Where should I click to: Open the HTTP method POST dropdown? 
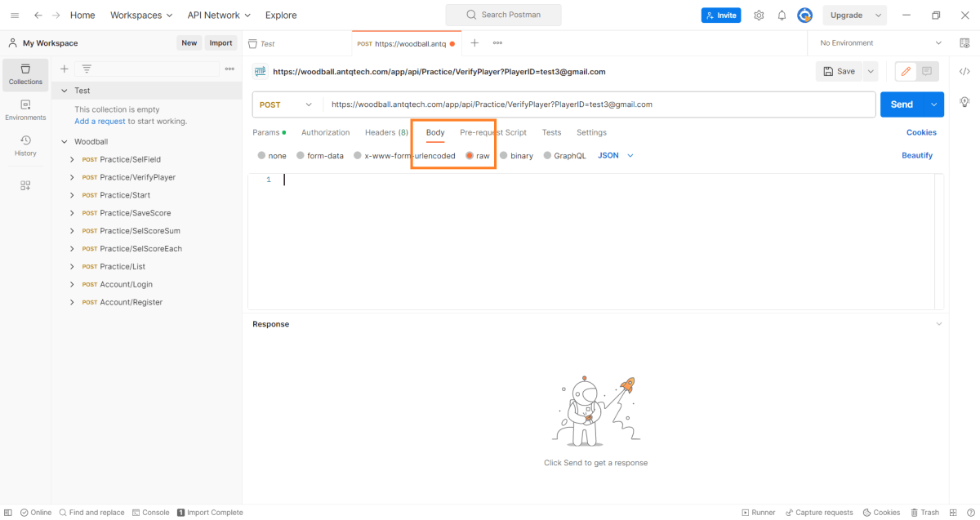pyautogui.click(x=286, y=104)
